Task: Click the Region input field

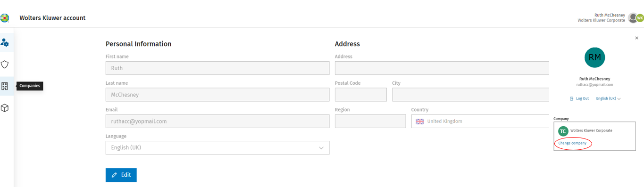Action: pos(370,121)
